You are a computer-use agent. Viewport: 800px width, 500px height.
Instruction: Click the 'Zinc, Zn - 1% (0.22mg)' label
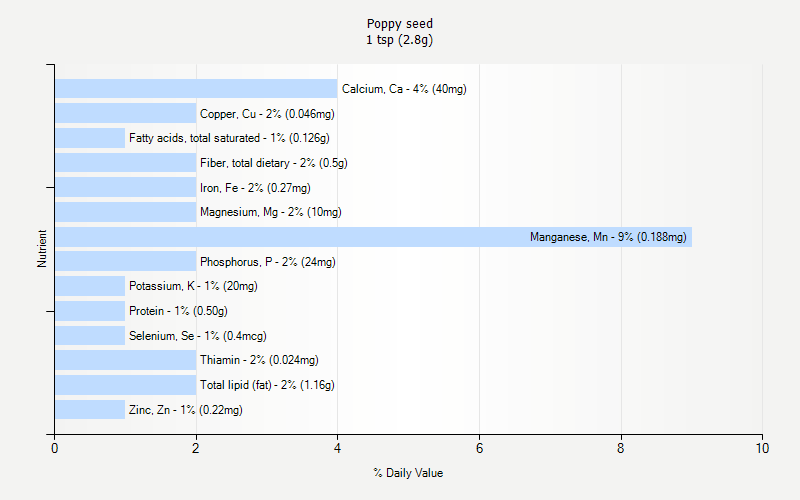(186, 410)
